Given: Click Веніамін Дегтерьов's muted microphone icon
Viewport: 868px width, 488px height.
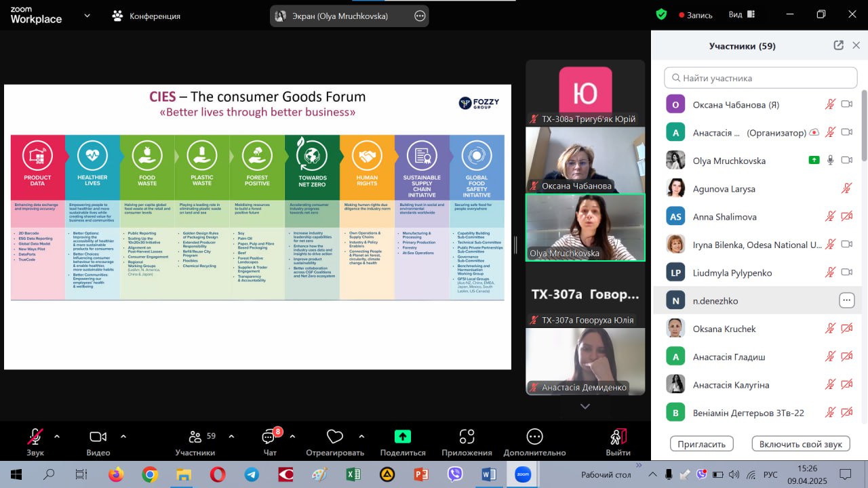Looking at the screenshot, I should [829, 412].
